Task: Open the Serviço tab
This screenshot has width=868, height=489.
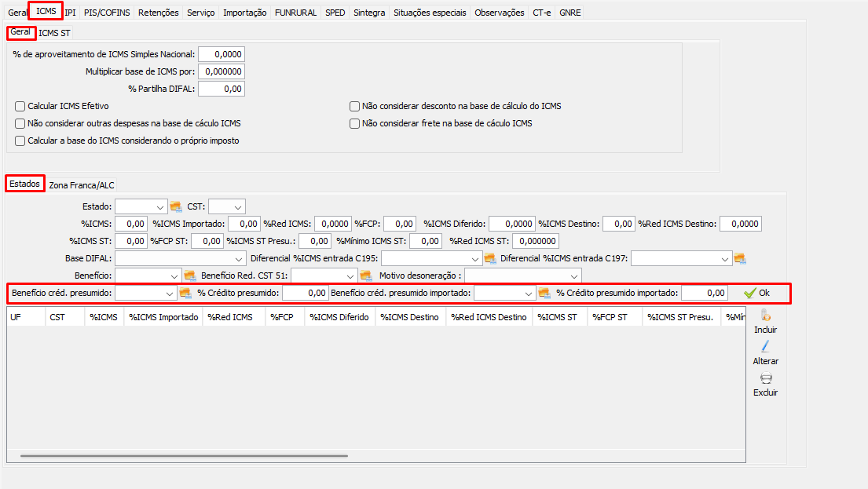Action: tap(200, 13)
